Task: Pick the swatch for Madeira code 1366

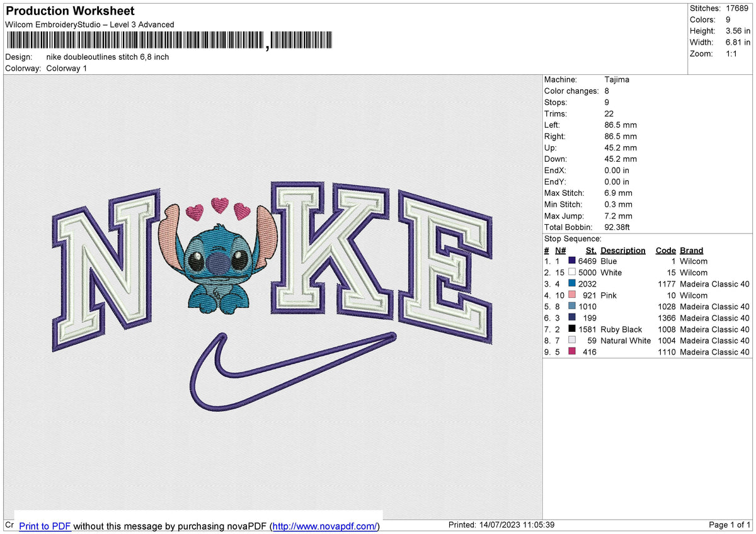Action: tap(572, 318)
